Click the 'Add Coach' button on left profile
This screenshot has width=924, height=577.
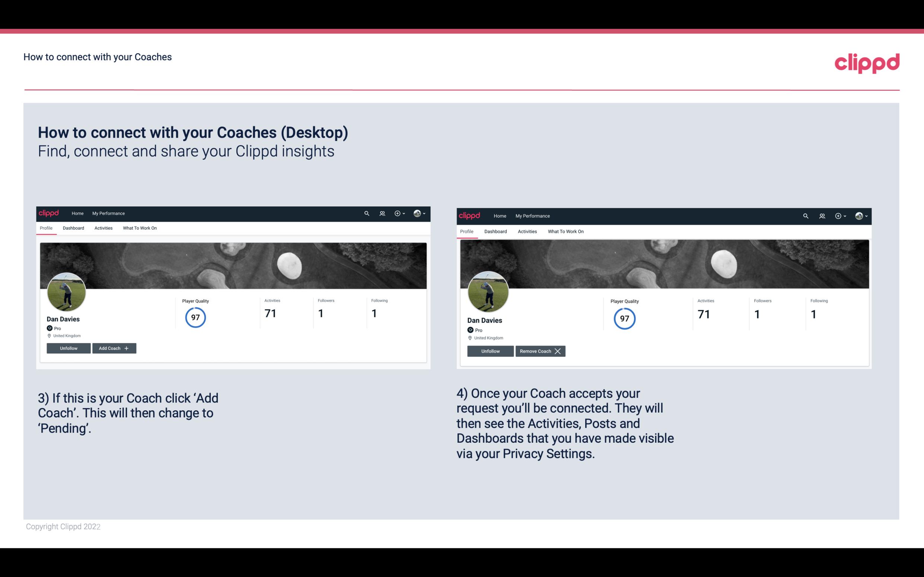coord(114,348)
